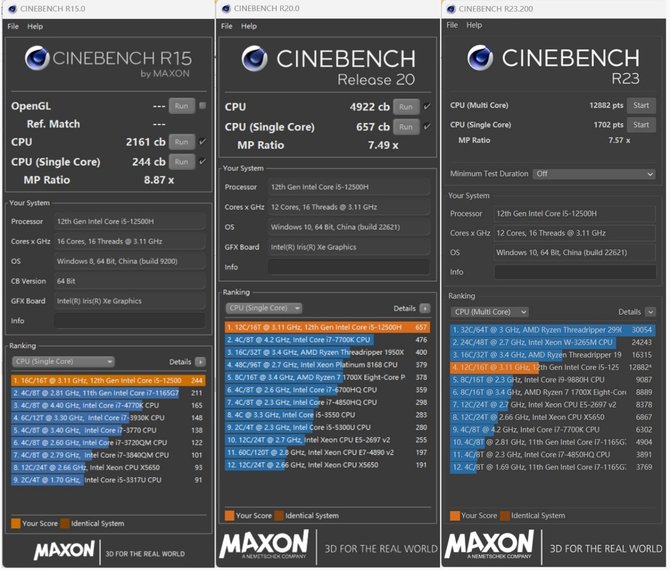This screenshot has height=570, width=670.
Task: Click the Info text field in R20
Action: click(x=349, y=267)
